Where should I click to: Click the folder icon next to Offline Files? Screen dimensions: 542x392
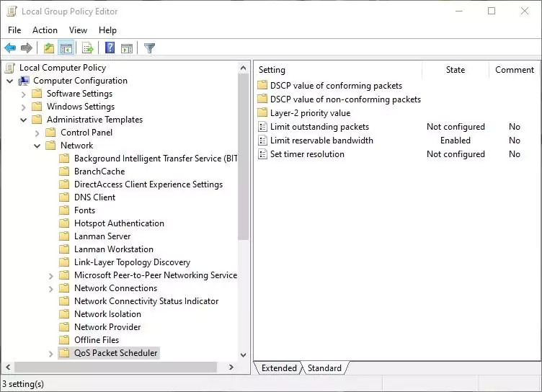pyautogui.click(x=64, y=340)
